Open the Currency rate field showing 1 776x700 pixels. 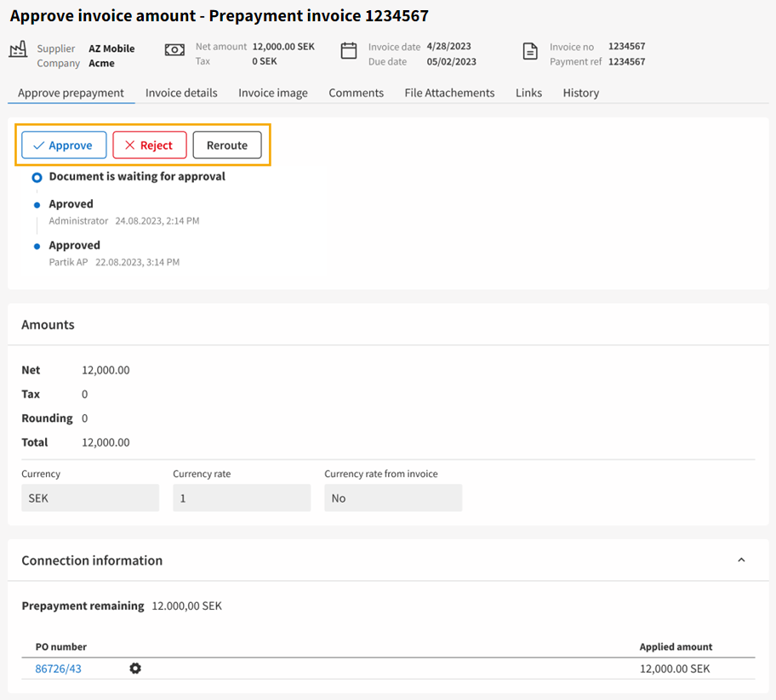242,498
